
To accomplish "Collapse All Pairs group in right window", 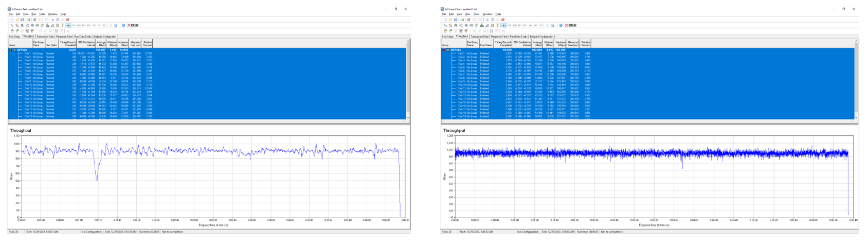I will click(448, 50).
